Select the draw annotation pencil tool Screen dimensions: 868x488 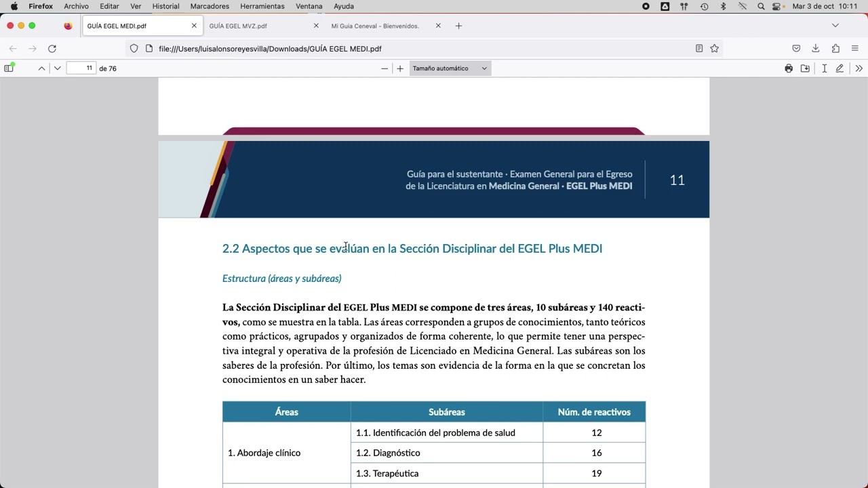pos(840,68)
